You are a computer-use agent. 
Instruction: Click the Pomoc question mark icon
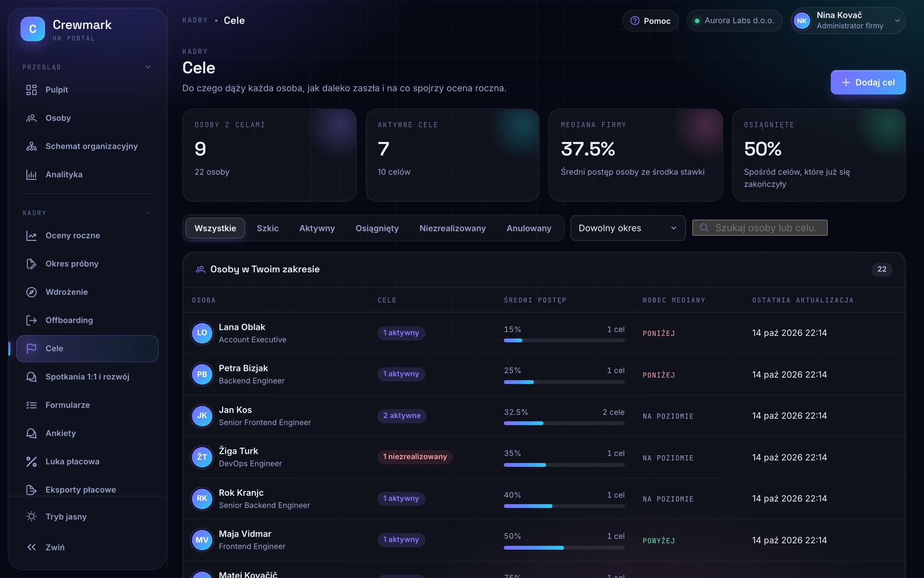pyautogui.click(x=635, y=21)
